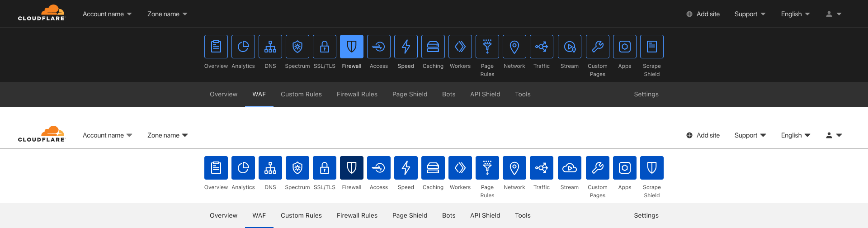Expand Zone name dropdown in light header

(167, 135)
